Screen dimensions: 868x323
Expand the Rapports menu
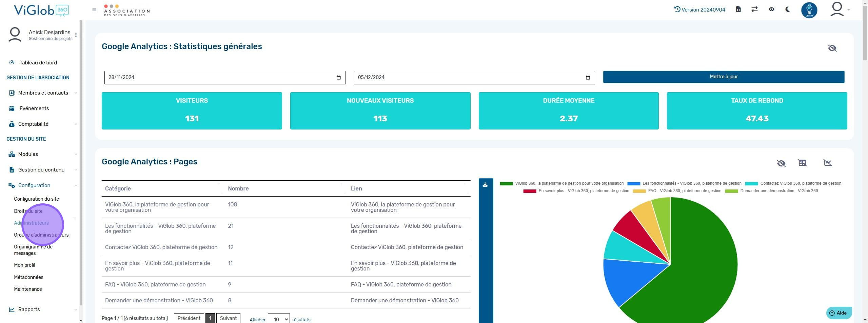click(x=43, y=309)
